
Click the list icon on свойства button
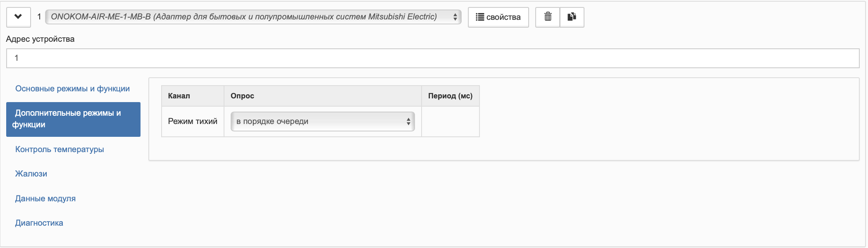coord(480,17)
